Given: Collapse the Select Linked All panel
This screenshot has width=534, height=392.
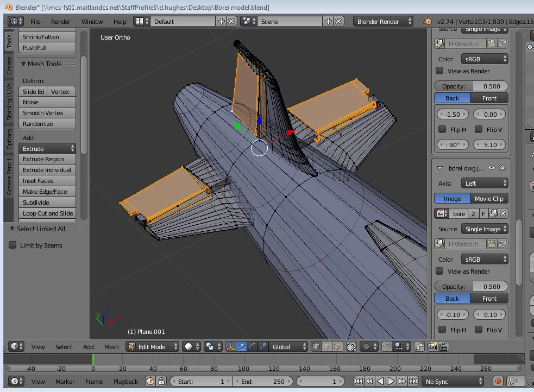Looking at the screenshot, I should [12, 229].
